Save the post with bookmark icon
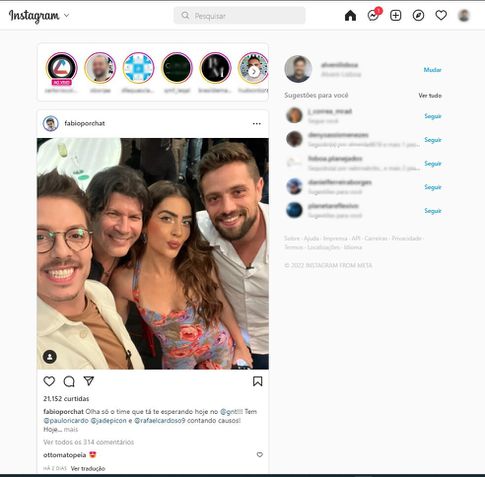The image size is (485, 477). coord(257,381)
